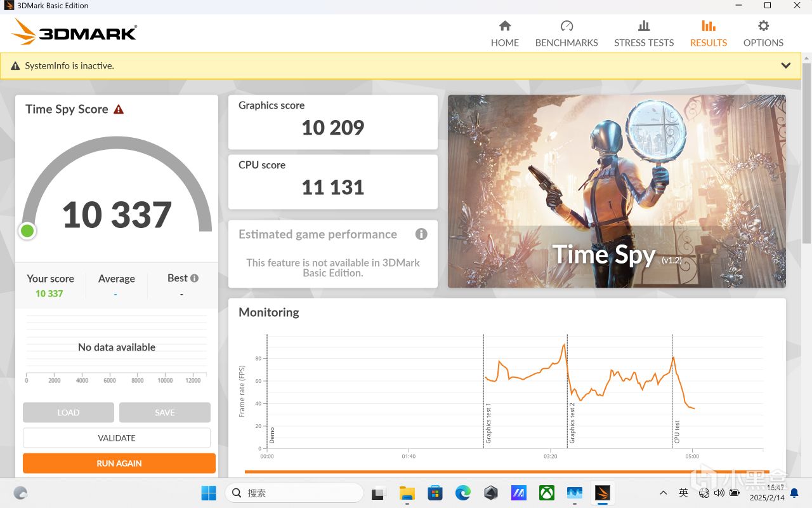Click the CPU test marker in chart

pyautogui.click(x=677, y=432)
